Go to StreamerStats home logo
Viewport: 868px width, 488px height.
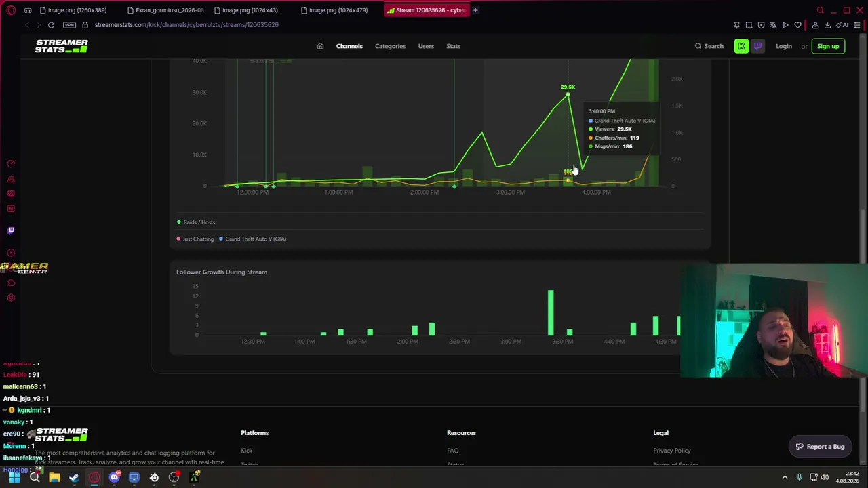[x=61, y=46]
